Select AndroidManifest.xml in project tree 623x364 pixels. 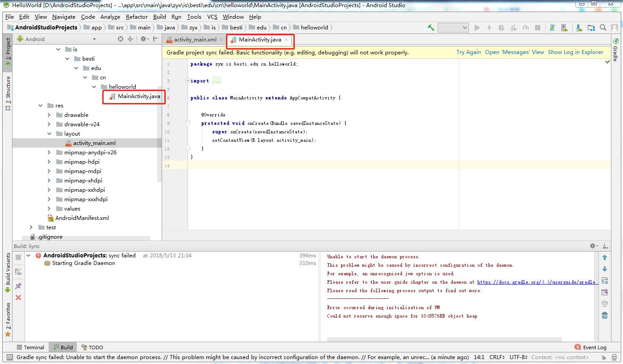pos(78,218)
